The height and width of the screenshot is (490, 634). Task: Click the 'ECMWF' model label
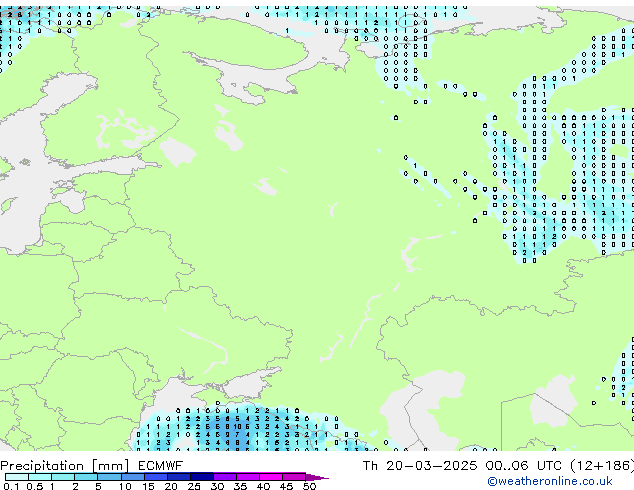[160, 466]
